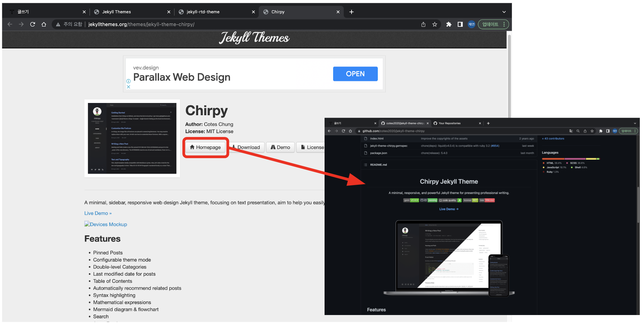Image resolution: width=644 pixels, height=324 pixels.
Task: Reload the jekyllthemes.org page
Action: click(x=32, y=24)
